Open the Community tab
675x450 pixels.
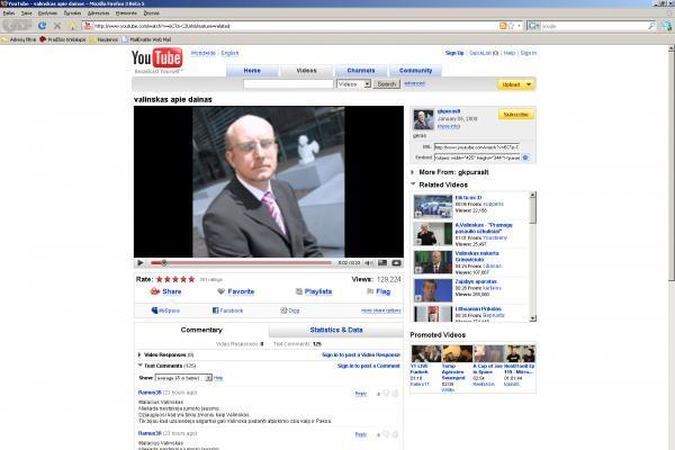pos(415,71)
